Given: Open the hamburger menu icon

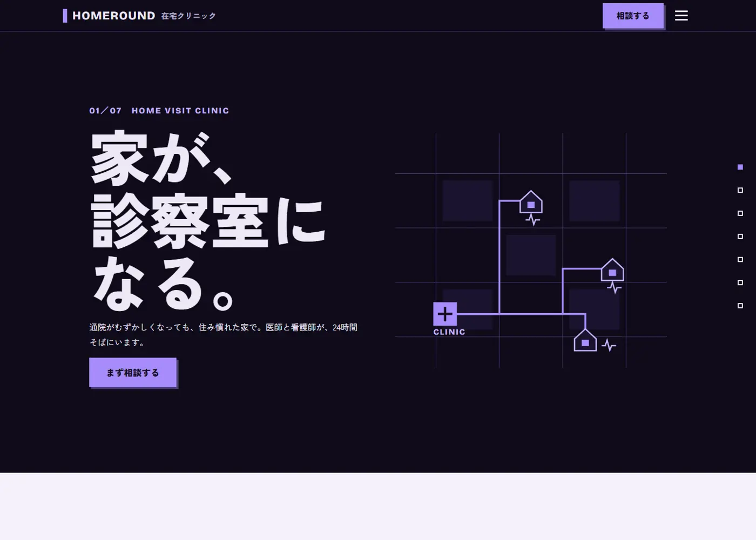Looking at the screenshot, I should [x=681, y=16].
